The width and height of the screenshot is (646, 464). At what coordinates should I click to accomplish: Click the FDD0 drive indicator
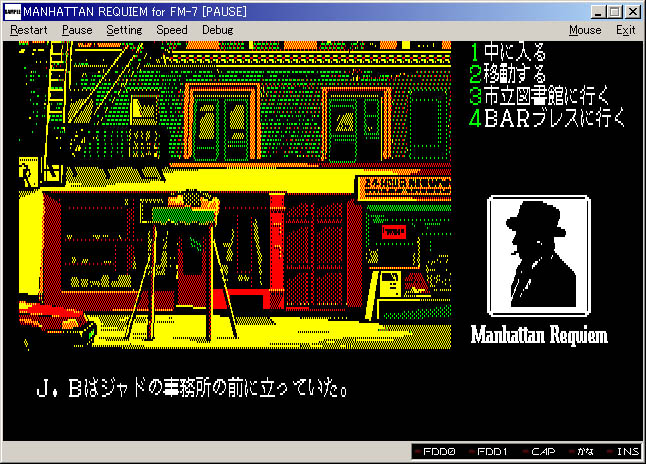[x=437, y=453]
